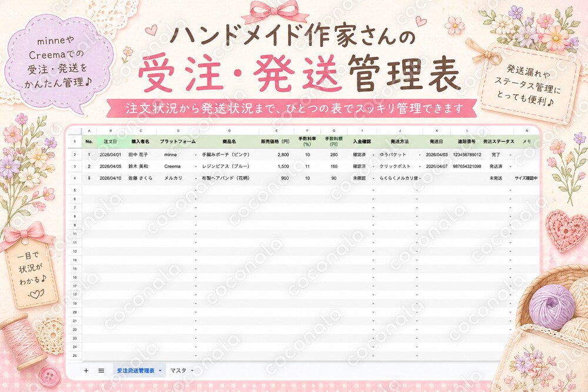
Task: Click the memo cell サイズ確認中
Action: (526, 179)
